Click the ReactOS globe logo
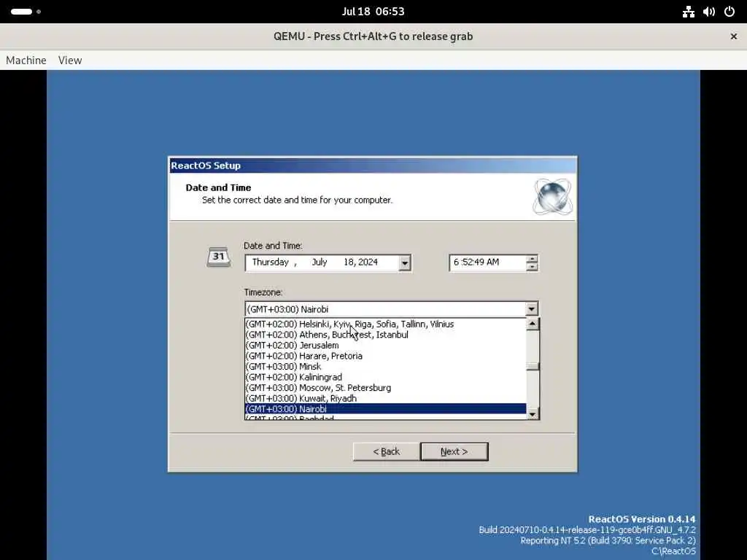This screenshot has height=560, width=747. pyautogui.click(x=553, y=197)
